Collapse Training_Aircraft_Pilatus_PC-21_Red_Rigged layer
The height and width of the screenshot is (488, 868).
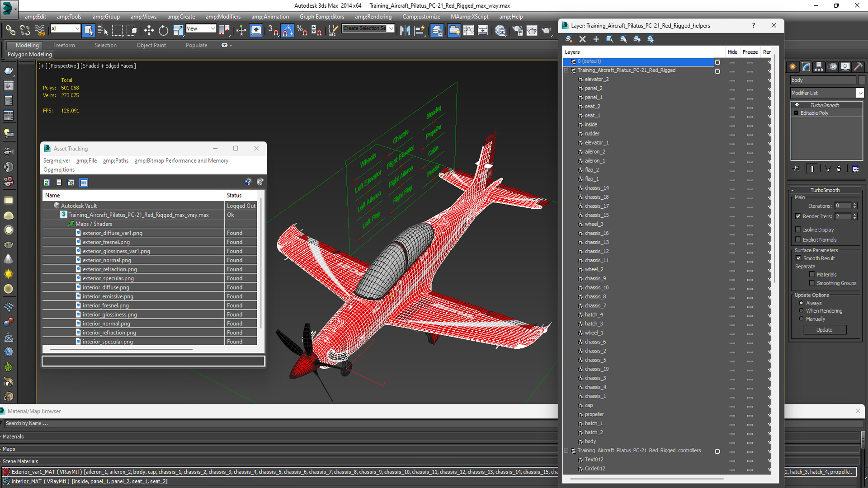tap(566, 70)
